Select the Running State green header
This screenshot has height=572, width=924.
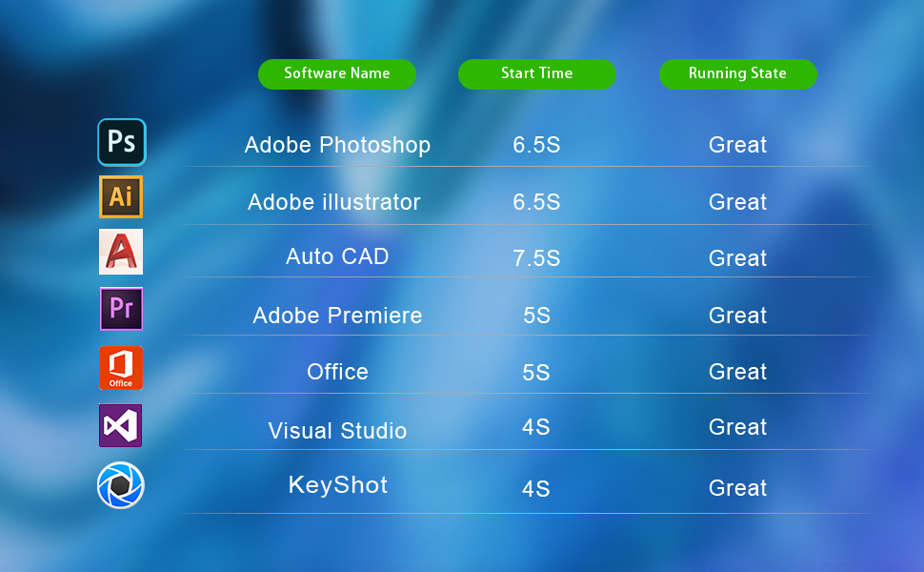738,73
